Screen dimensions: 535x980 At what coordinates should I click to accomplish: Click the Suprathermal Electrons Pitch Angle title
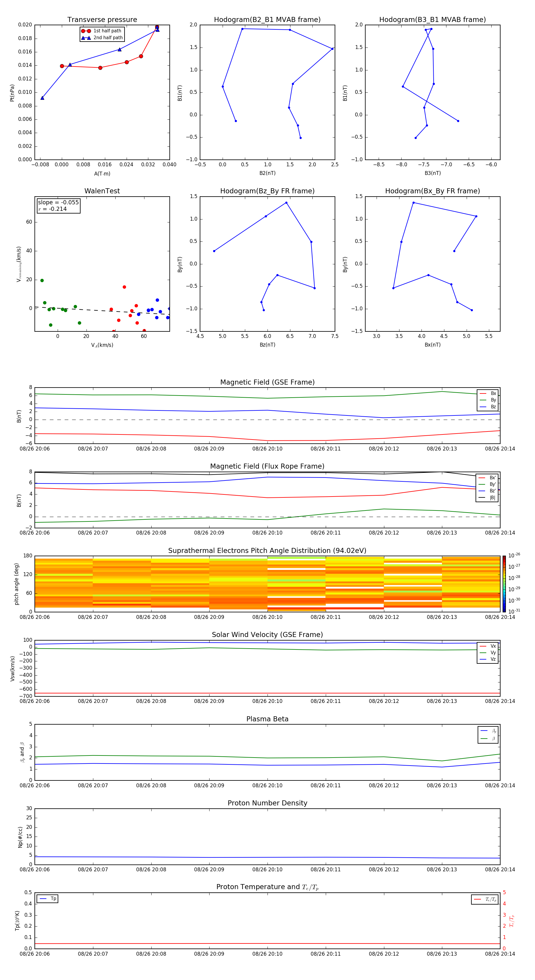pos(267,551)
